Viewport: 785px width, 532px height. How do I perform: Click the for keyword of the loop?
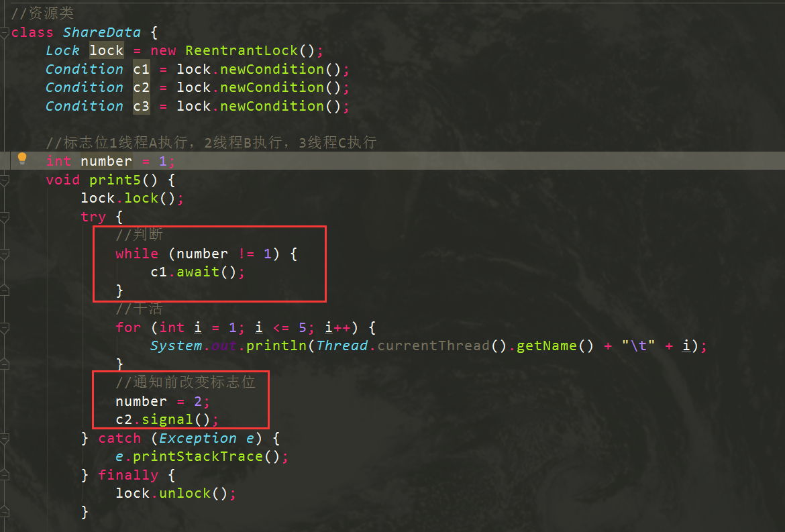click(x=128, y=327)
